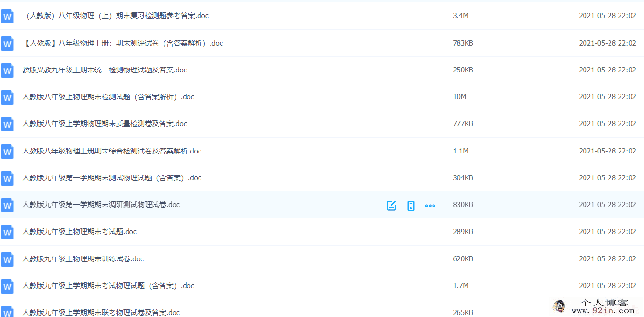Select file 人教版九年级第一学期期末调研测试物理试卷.doc
The width and height of the screenshot is (644, 317).
coord(101,204)
